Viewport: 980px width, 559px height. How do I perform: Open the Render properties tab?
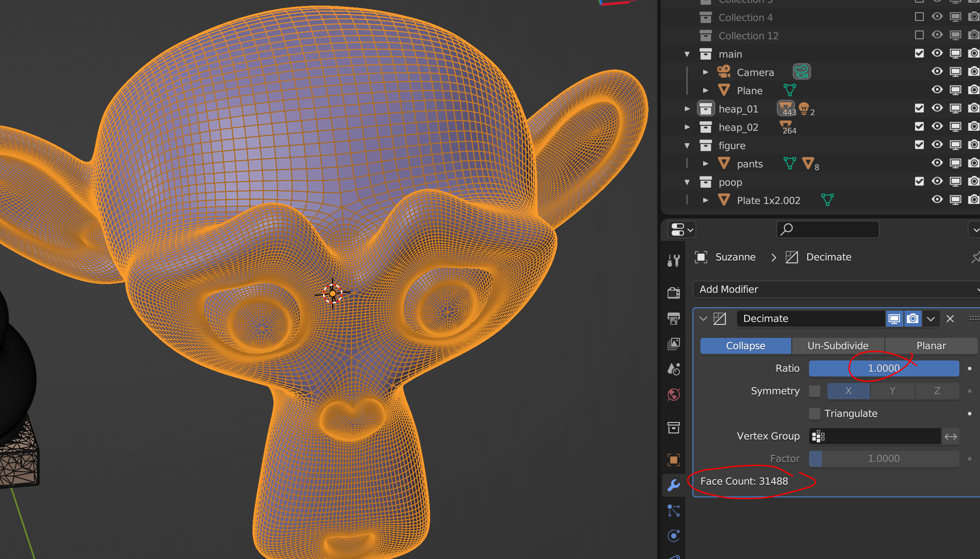tap(674, 293)
